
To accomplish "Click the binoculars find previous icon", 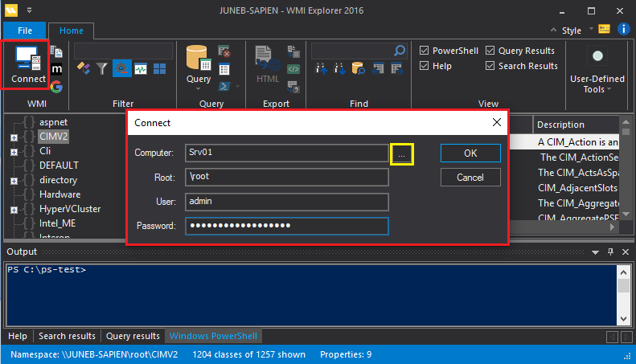I will point(322,69).
